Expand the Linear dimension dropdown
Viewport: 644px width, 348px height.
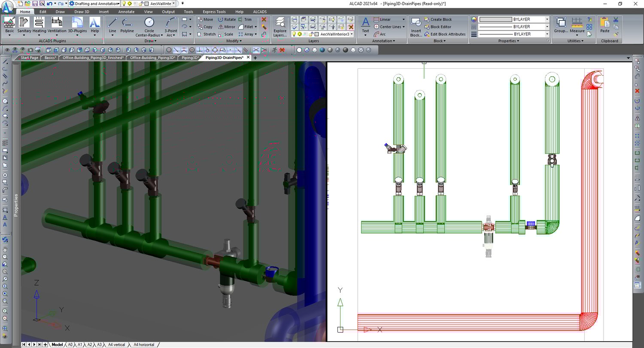coord(403,19)
